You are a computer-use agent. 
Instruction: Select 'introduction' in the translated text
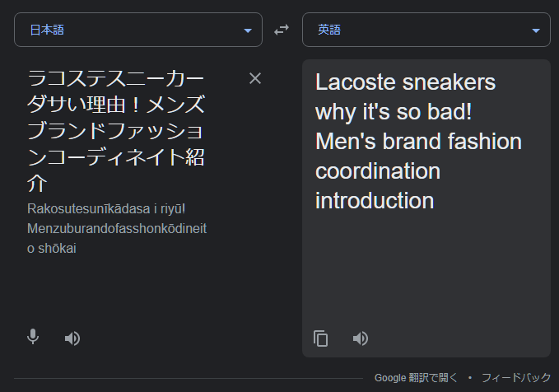pos(375,200)
